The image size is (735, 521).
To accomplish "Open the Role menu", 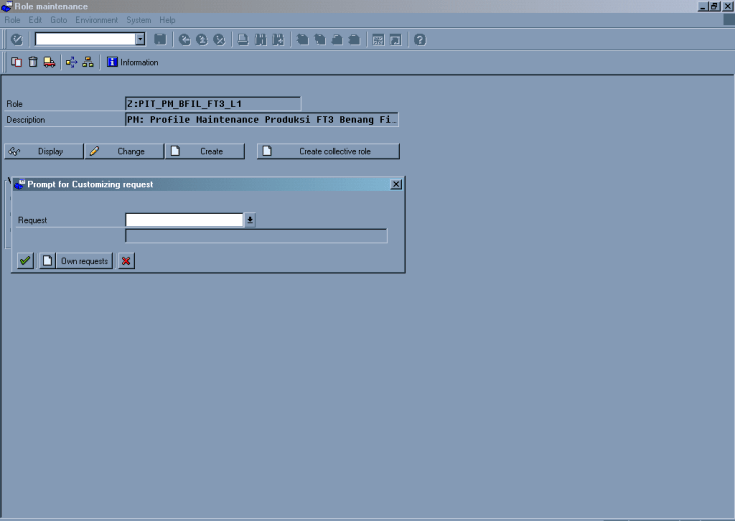I will tap(13, 20).
